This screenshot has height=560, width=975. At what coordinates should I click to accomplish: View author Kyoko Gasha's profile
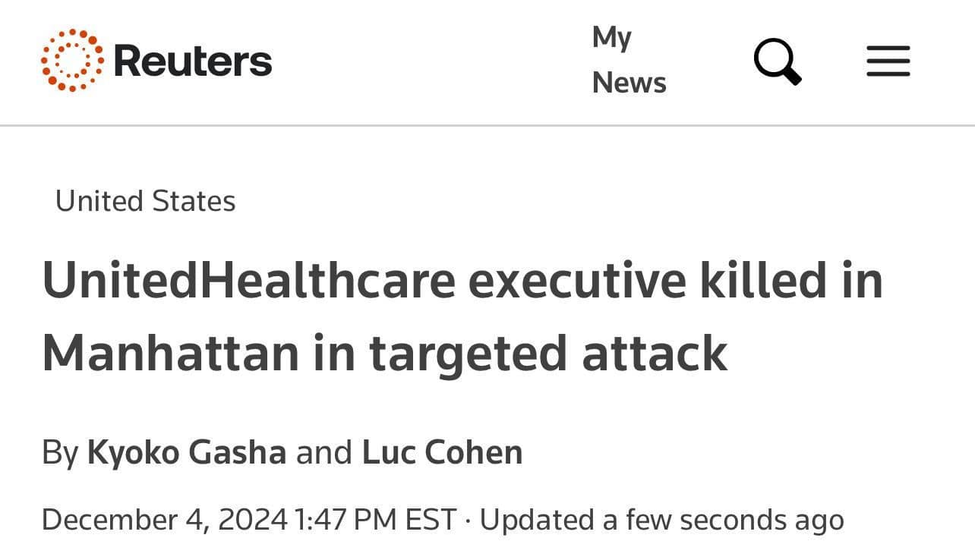pyautogui.click(x=187, y=453)
